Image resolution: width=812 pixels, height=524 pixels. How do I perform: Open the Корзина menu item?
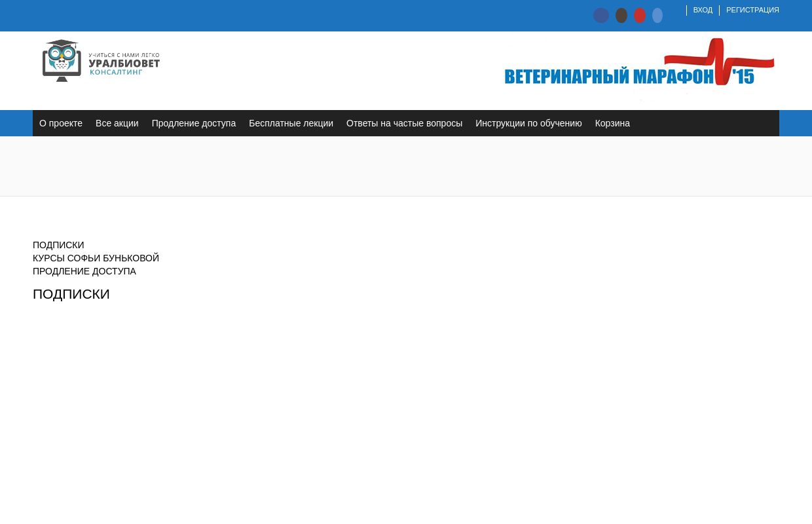click(x=612, y=123)
